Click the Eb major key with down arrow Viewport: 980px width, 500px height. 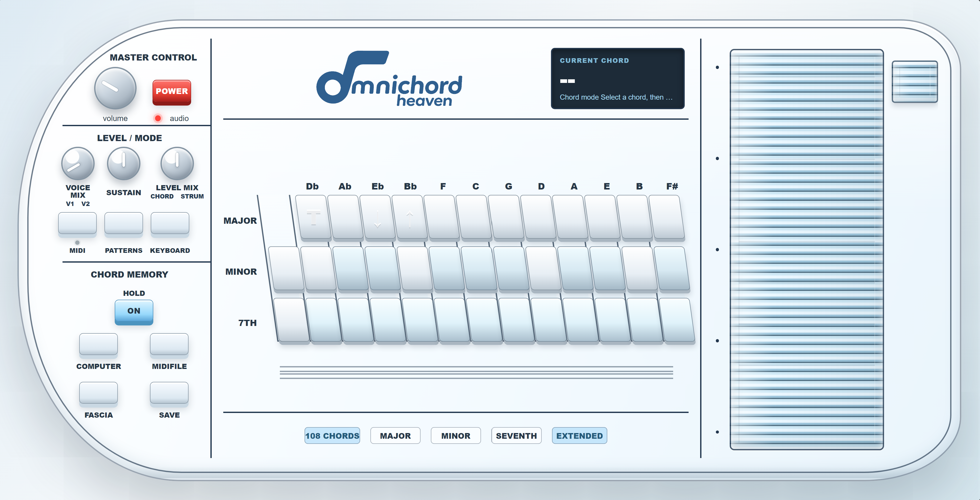(x=378, y=218)
